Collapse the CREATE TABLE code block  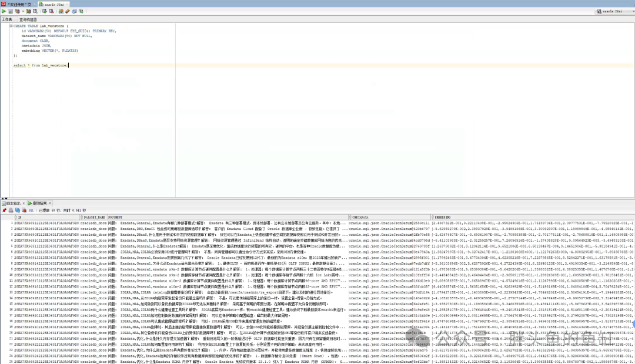(x=11, y=26)
